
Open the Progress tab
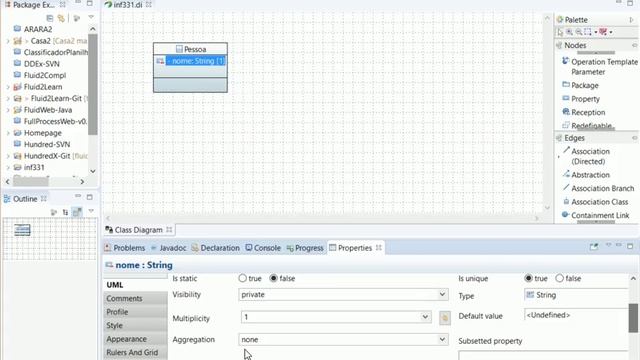click(x=305, y=248)
